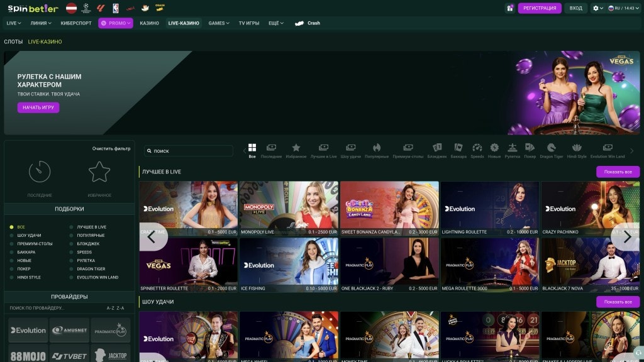Select the 'Шоу удачи' category icon

351,151
